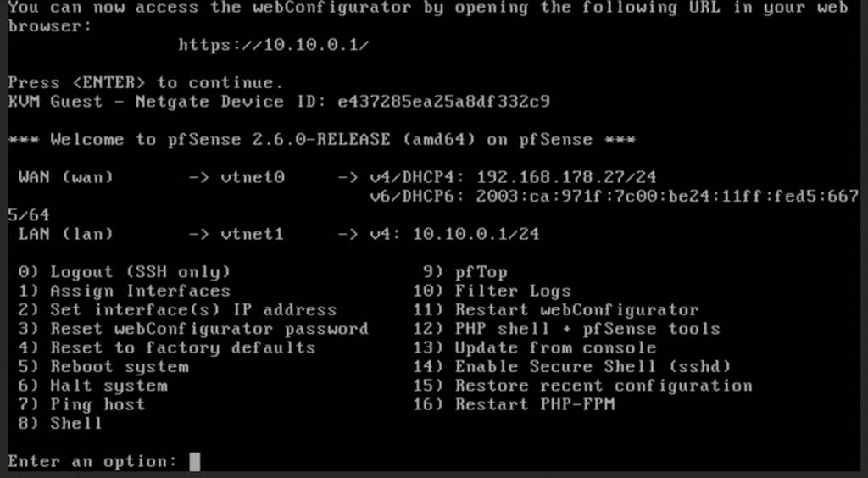Choose option 11 Restart webConfigurator
This screenshot has height=478, width=868.
pyautogui.click(x=556, y=310)
